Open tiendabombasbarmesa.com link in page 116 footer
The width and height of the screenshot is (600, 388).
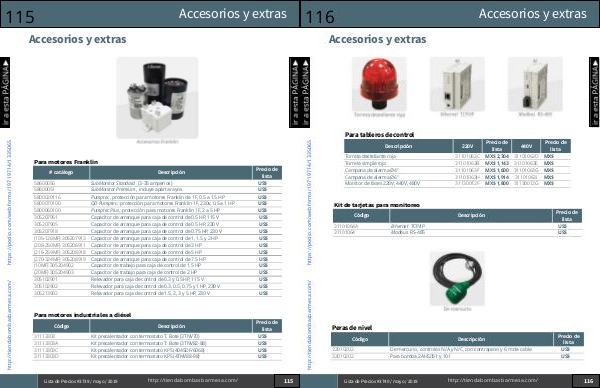tap(492, 380)
